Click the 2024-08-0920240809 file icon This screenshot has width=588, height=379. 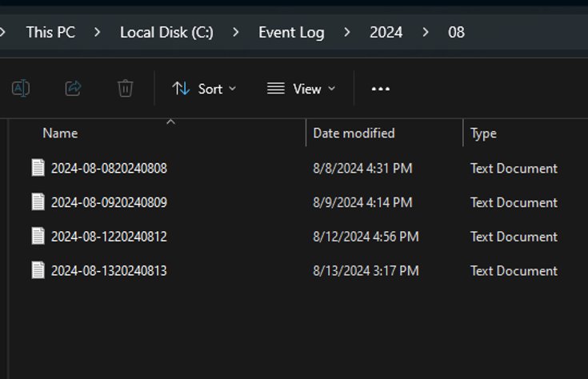tap(38, 202)
